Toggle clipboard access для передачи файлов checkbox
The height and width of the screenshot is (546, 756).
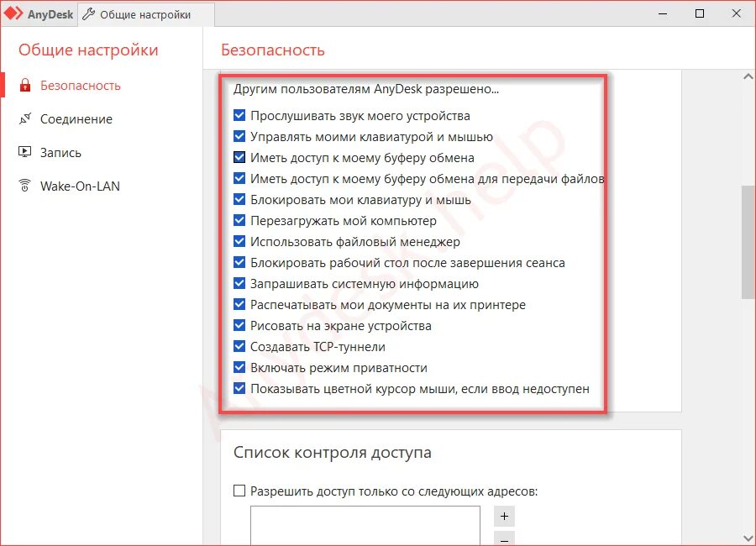click(239, 178)
